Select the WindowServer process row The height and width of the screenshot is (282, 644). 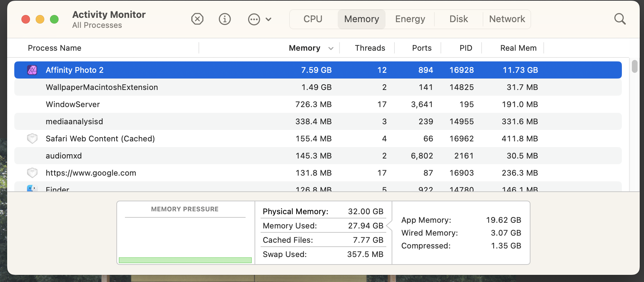[318, 104]
